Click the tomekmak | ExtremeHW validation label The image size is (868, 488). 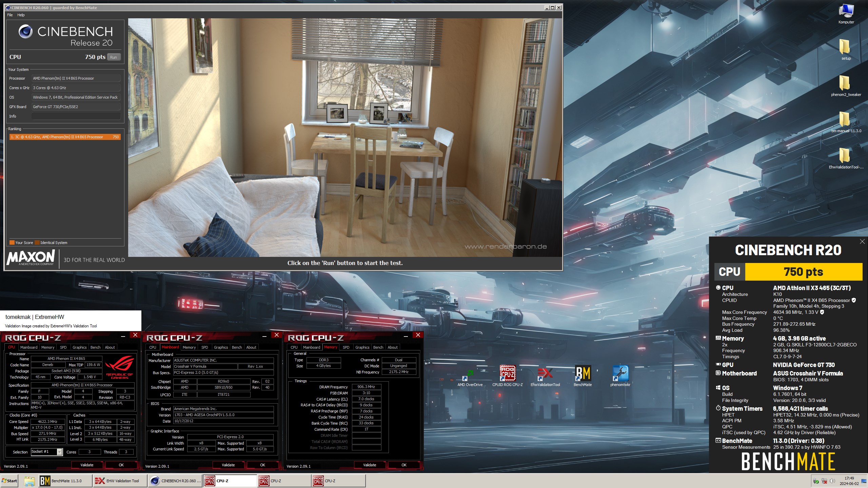tap(35, 317)
